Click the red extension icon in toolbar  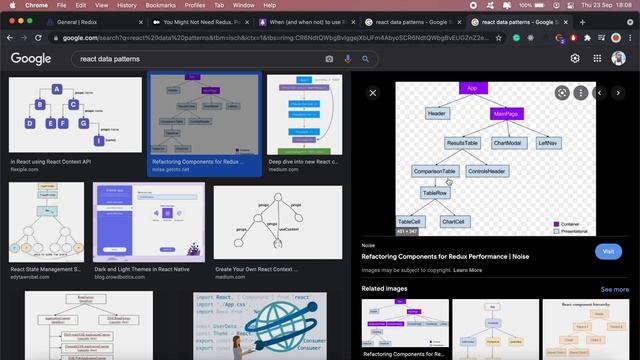(x=573, y=38)
